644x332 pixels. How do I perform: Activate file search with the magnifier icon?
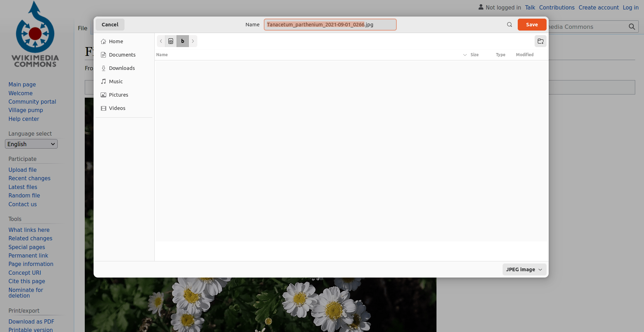pos(509,25)
